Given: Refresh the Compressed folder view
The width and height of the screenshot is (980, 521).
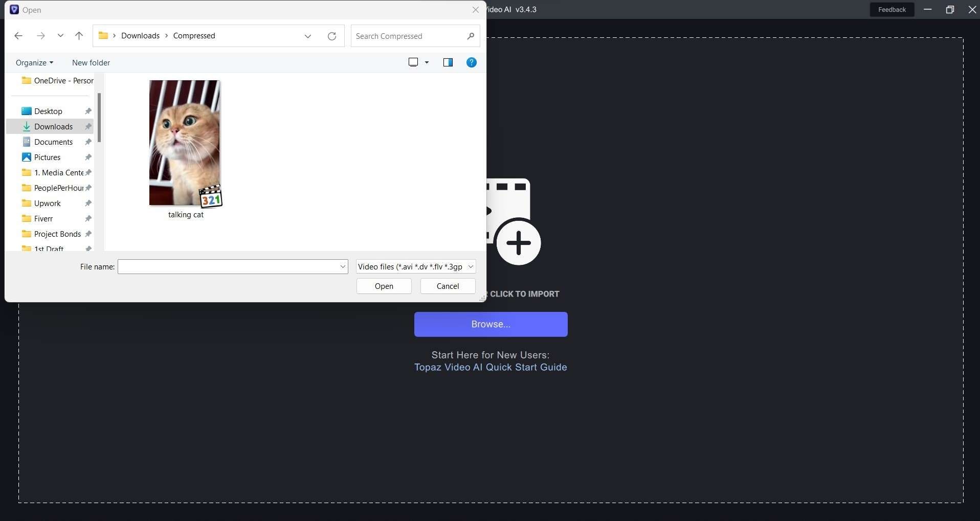Looking at the screenshot, I should 331,36.
